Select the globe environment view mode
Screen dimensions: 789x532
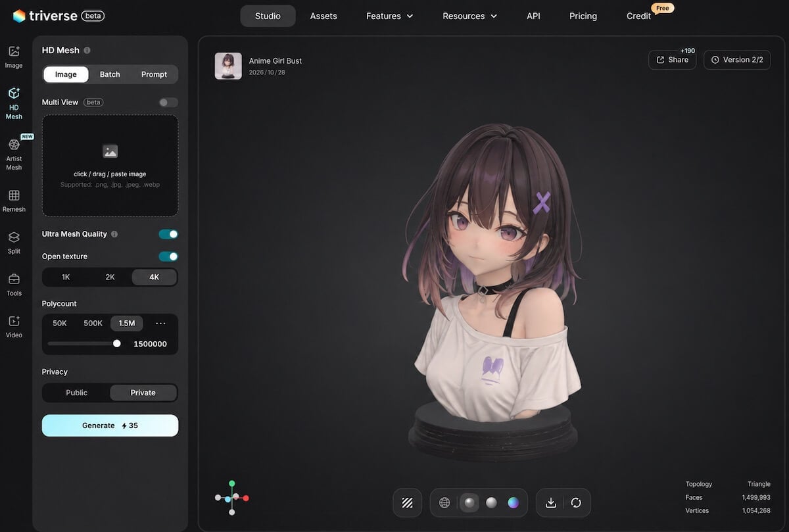tap(444, 503)
